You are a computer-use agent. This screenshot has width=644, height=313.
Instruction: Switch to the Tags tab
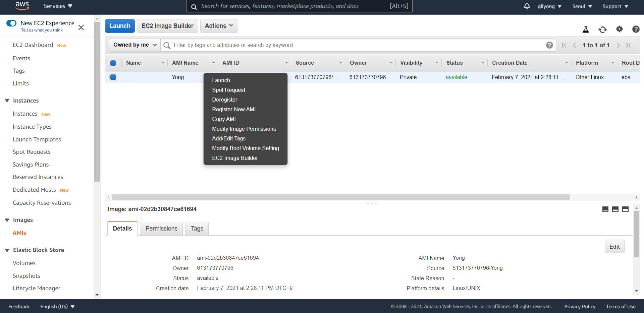[x=197, y=229]
